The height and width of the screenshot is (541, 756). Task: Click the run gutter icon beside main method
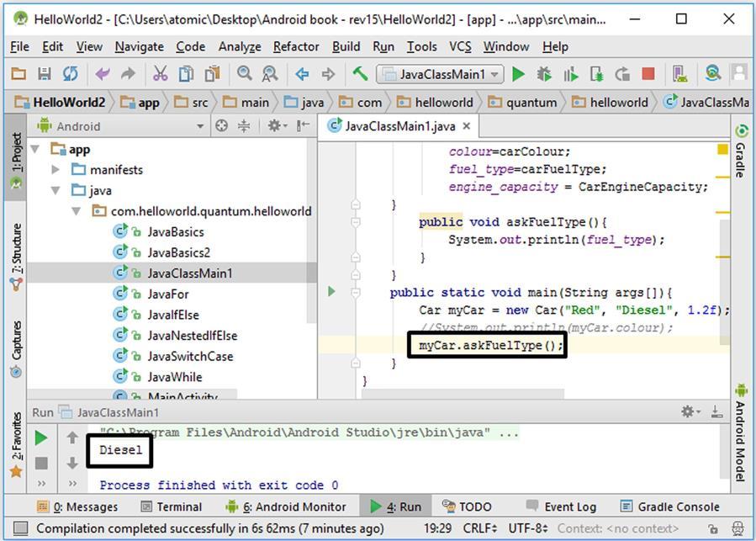coord(331,291)
